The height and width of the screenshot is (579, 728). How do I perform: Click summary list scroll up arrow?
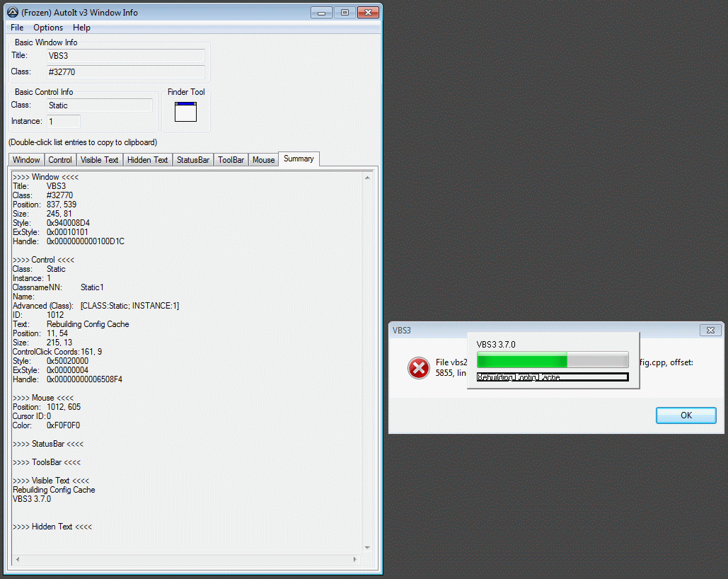tap(367, 178)
